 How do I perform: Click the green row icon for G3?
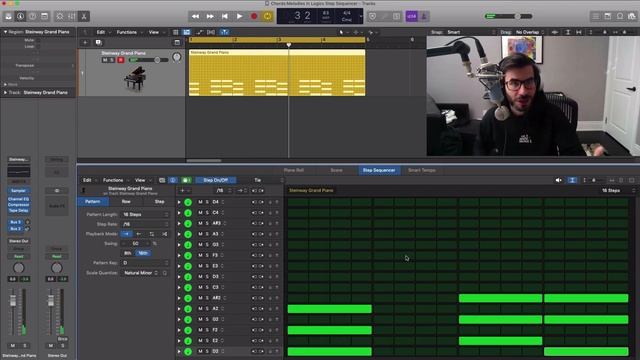[188, 245]
